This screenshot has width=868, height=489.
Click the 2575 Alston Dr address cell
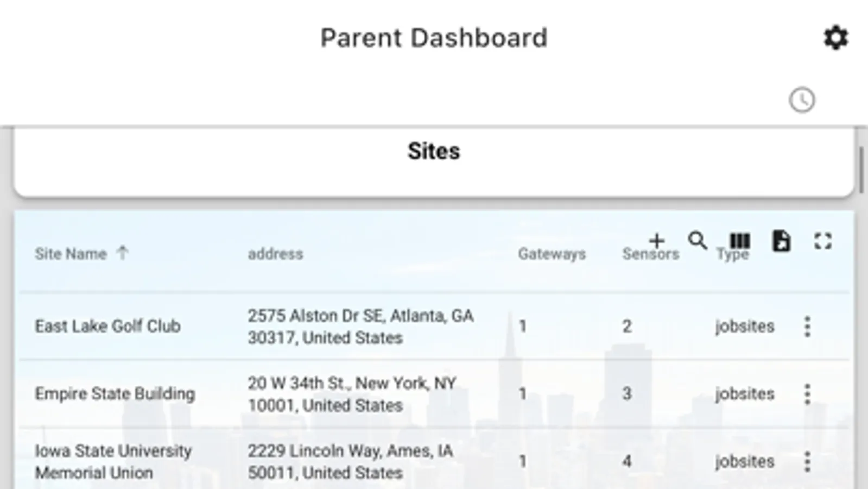point(360,327)
